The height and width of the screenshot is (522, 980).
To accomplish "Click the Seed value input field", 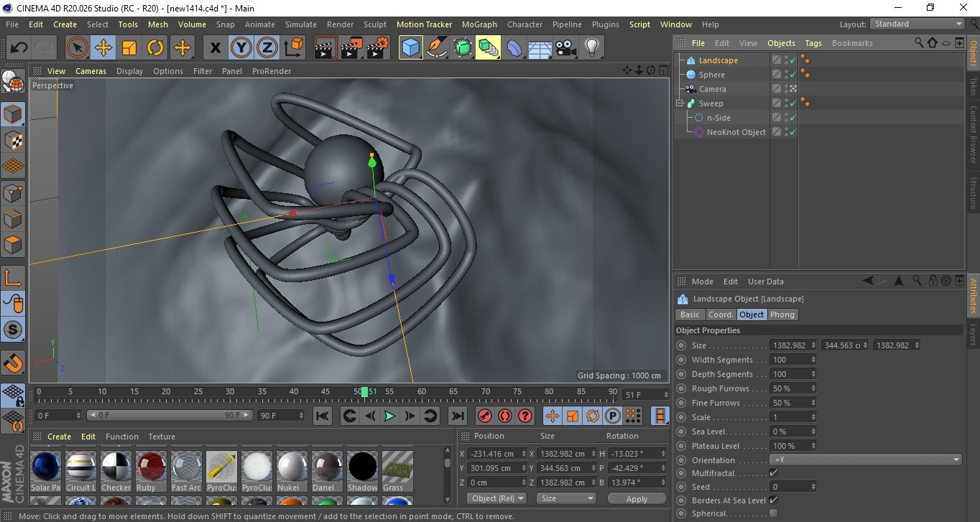I will coord(790,487).
